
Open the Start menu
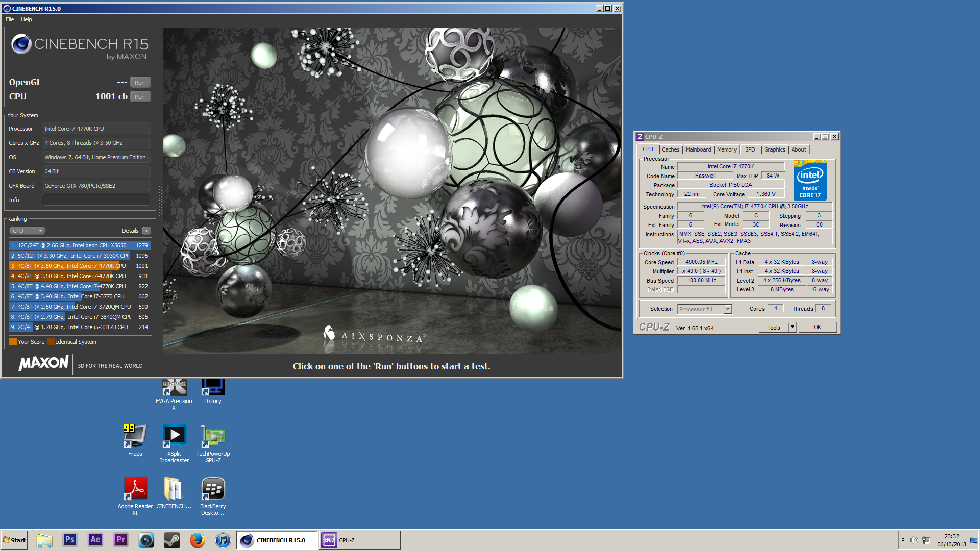click(14, 540)
